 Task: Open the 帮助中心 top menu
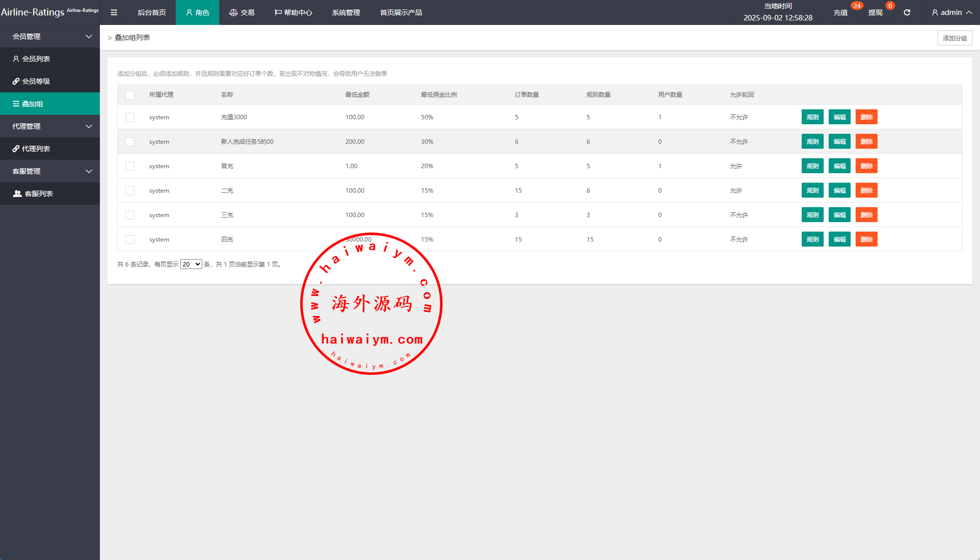(x=293, y=12)
